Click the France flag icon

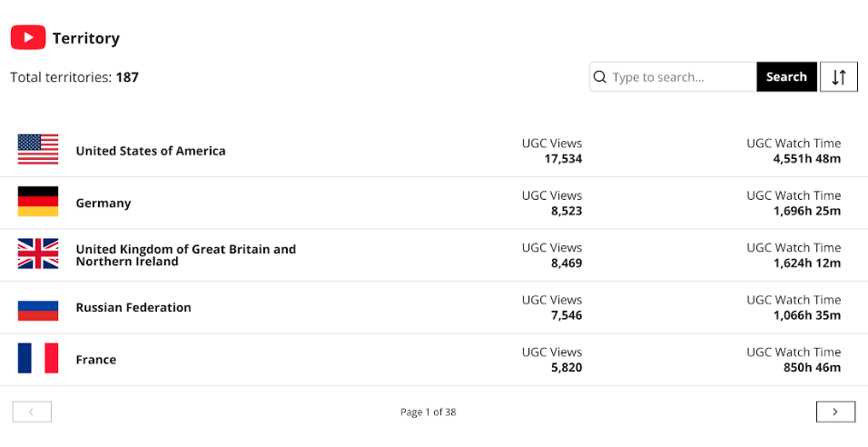pyautogui.click(x=38, y=358)
